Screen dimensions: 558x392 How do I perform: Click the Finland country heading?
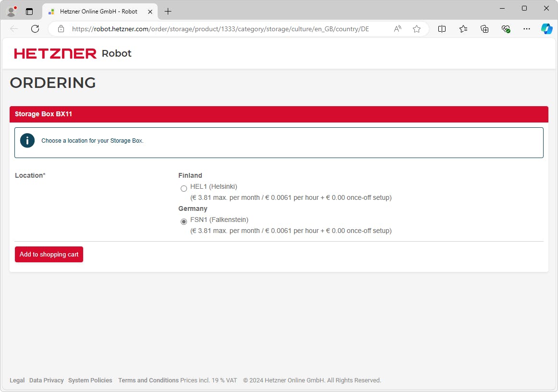[190, 175]
